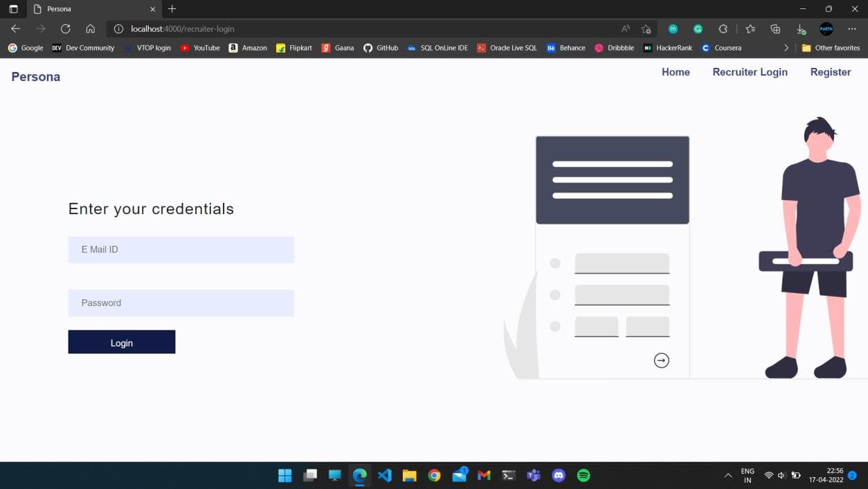This screenshot has width=868, height=489.
Task: Go to Home navigation link
Action: point(676,72)
